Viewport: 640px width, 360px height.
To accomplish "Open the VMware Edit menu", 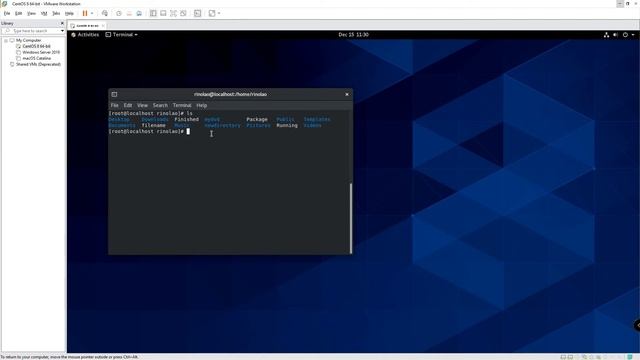I will click(x=19, y=13).
